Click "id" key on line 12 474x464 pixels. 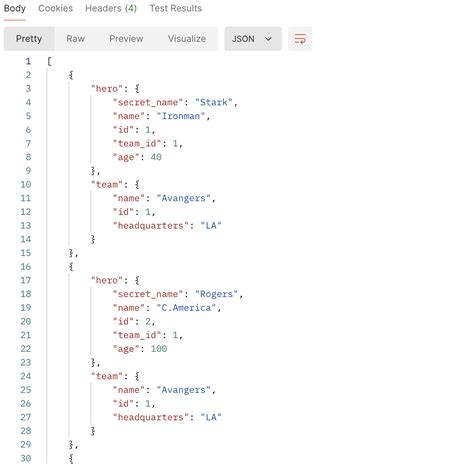click(123, 212)
